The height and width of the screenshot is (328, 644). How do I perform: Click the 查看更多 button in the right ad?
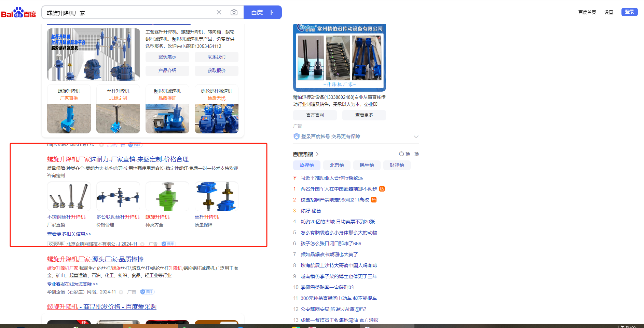pos(364,115)
